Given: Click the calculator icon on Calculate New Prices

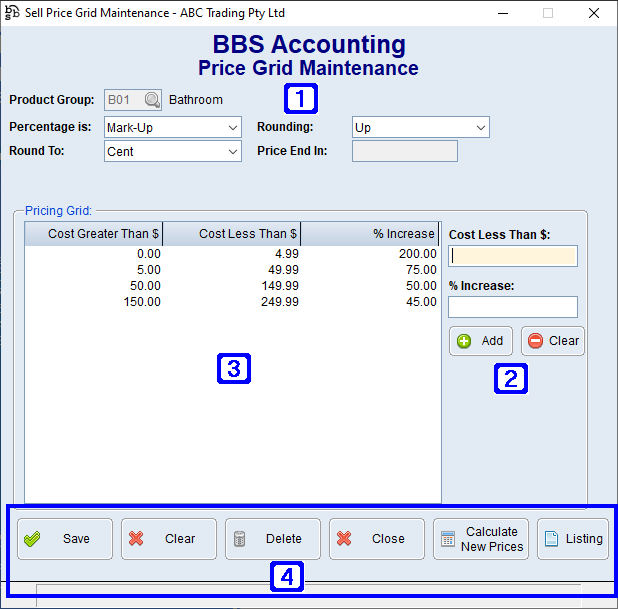Looking at the screenshot, I should click(448, 539).
